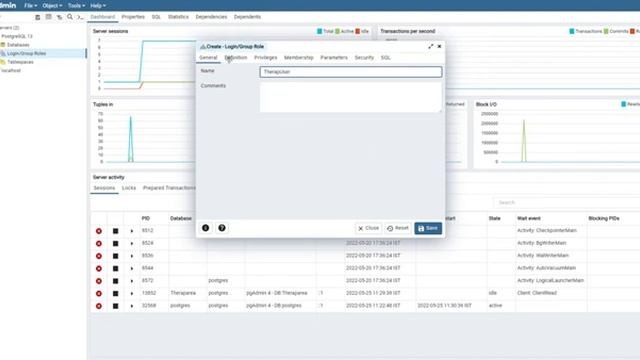
Task: Expand details of PID 8544 row
Action: (x=132, y=269)
